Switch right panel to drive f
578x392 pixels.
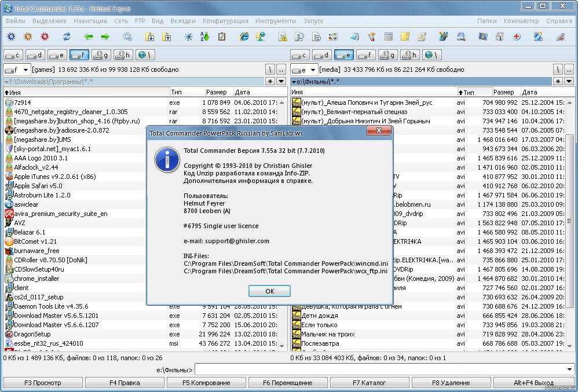[366, 55]
